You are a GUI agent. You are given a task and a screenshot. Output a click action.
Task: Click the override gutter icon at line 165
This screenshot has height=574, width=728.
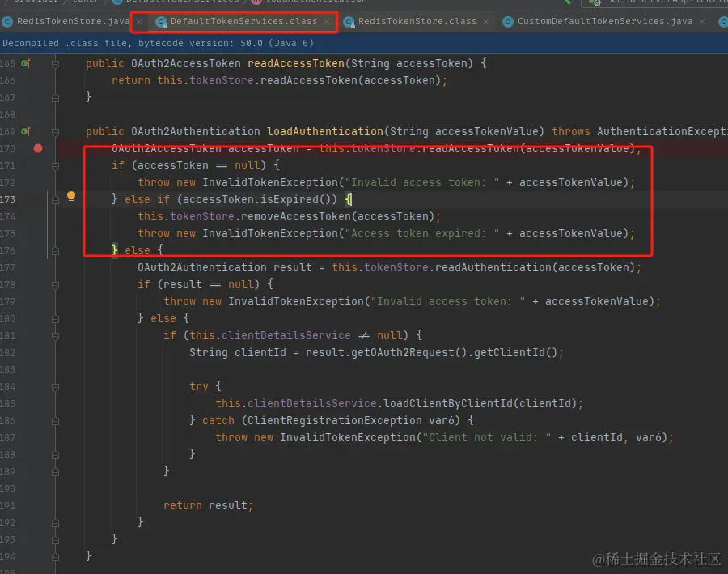(26, 63)
